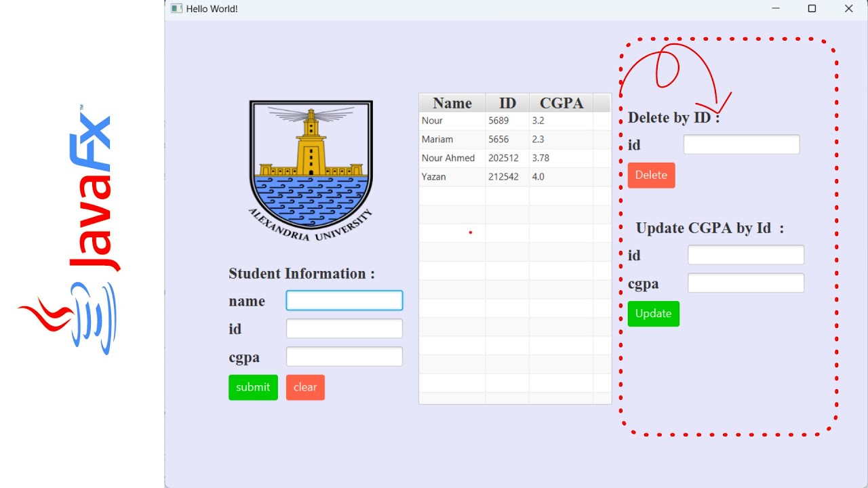Select the Nour Ahmed table cell

[452, 158]
